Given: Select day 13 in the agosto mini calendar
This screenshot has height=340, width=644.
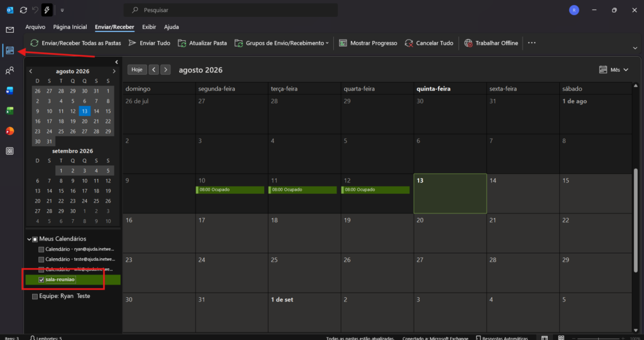Looking at the screenshot, I should coord(85,111).
